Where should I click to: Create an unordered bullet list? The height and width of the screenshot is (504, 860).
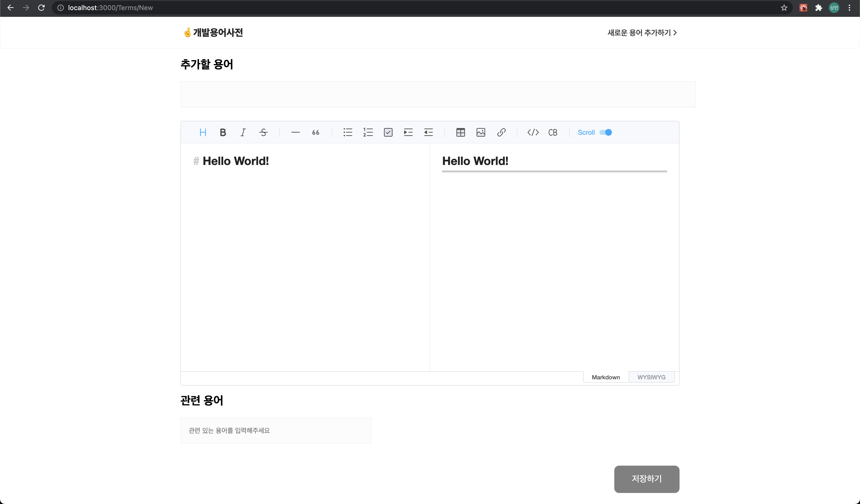point(348,132)
